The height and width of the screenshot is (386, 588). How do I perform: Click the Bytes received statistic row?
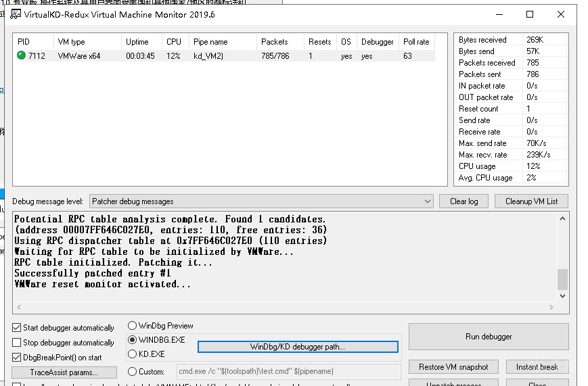point(511,40)
